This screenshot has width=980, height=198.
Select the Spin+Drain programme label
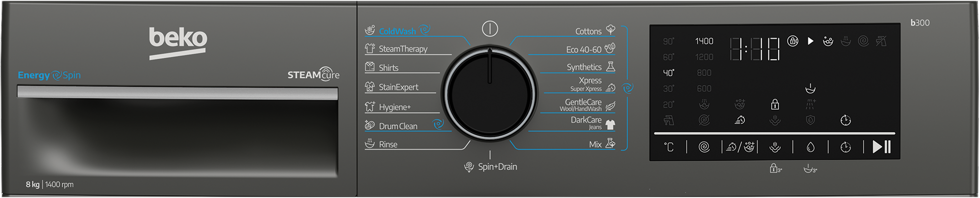(x=497, y=167)
